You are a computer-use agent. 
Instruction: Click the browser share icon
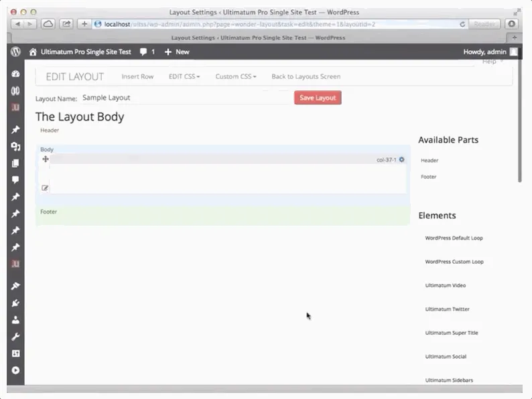[66, 24]
